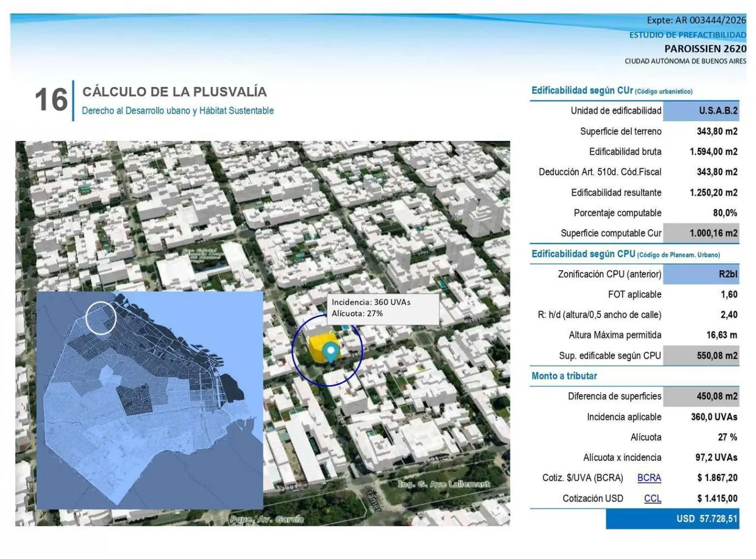This screenshot has height=559, width=756.
Task: Click the 'Edificabilidad según CUr' section heading
Action: (x=612, y=91)
